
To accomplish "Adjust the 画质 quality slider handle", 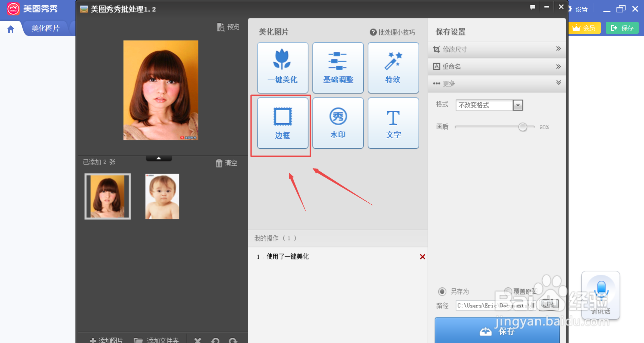I will coord(523,127).
